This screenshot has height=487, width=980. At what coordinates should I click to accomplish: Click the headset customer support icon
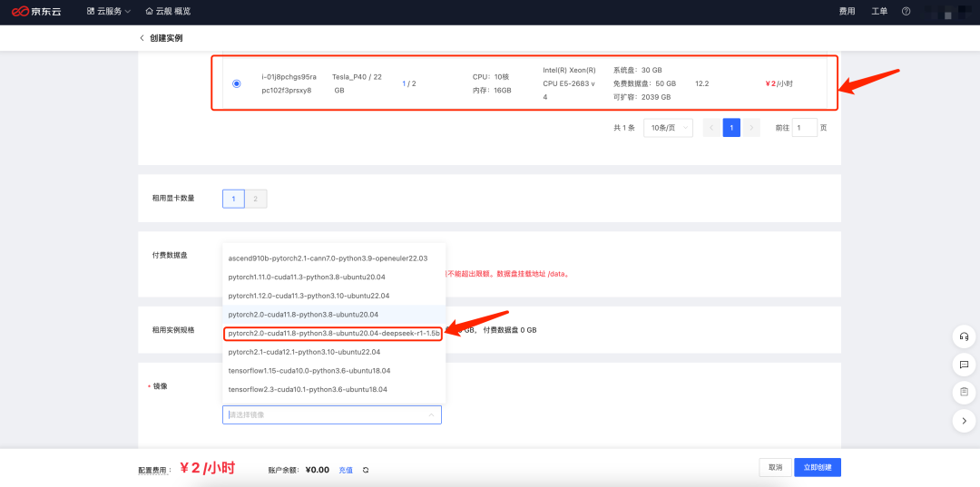[x=964, y=336]
